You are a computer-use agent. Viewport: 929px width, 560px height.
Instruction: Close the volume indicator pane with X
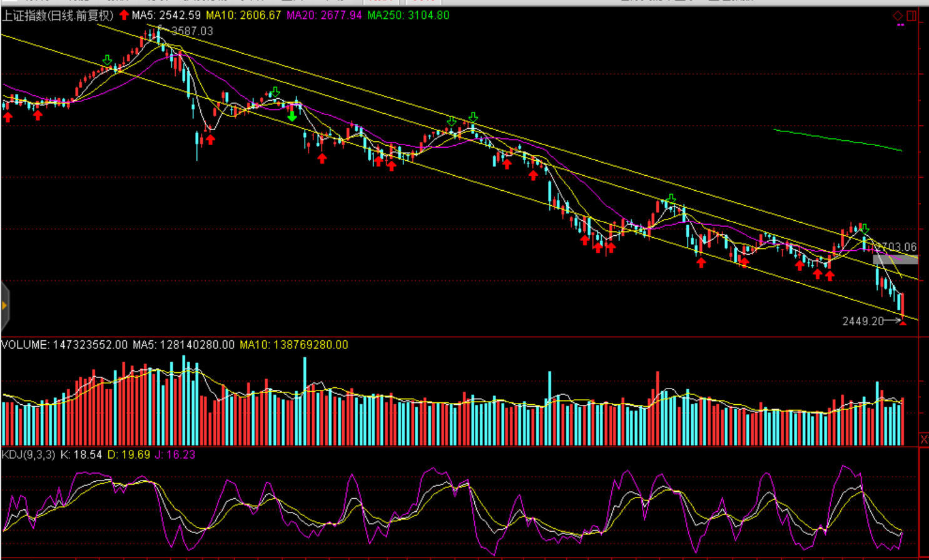pyautogui.click(x=923, y=440)
